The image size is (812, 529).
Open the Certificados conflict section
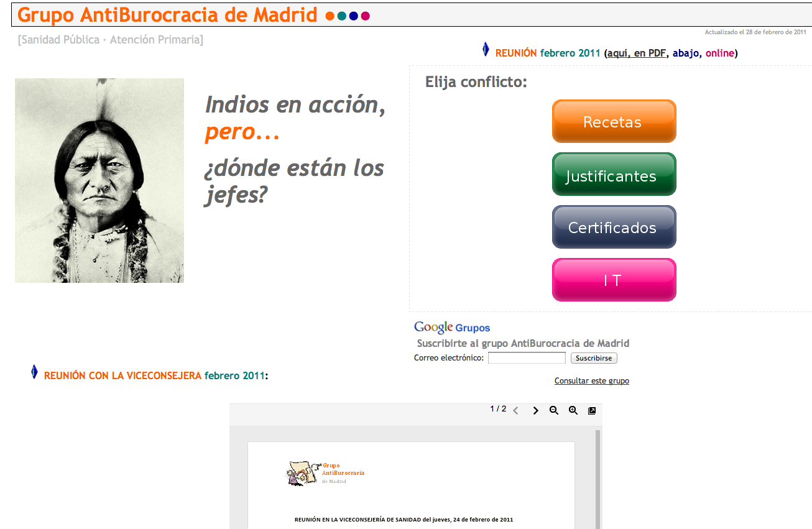click(x=614, y=228)
